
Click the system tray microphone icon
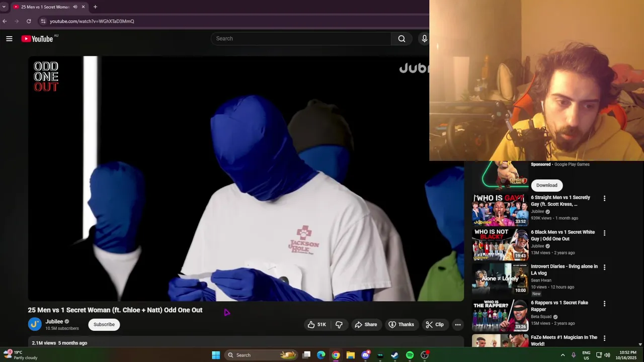tap(574, 355)
